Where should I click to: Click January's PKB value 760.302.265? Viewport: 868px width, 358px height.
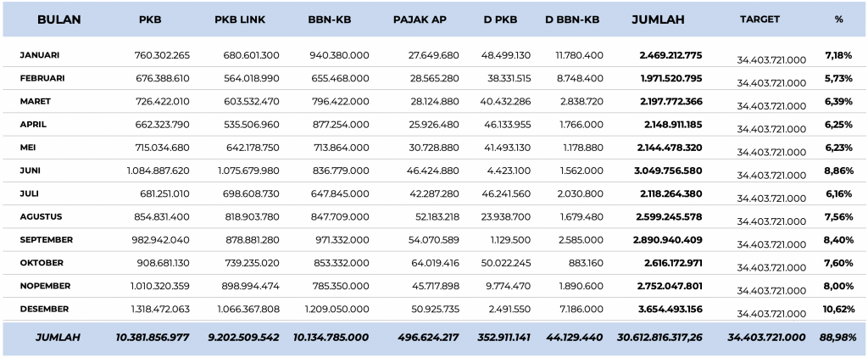pyautogui.click(x=162, y=55)
